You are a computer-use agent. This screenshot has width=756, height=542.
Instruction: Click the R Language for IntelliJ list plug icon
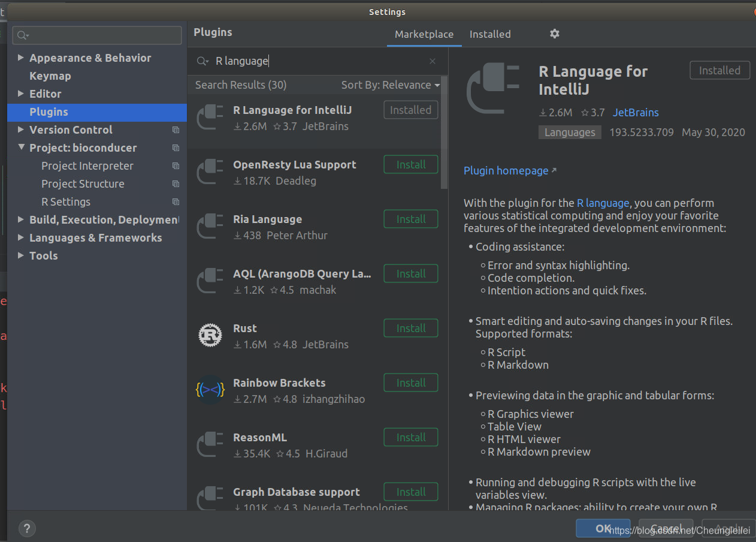tap(210, 117)
